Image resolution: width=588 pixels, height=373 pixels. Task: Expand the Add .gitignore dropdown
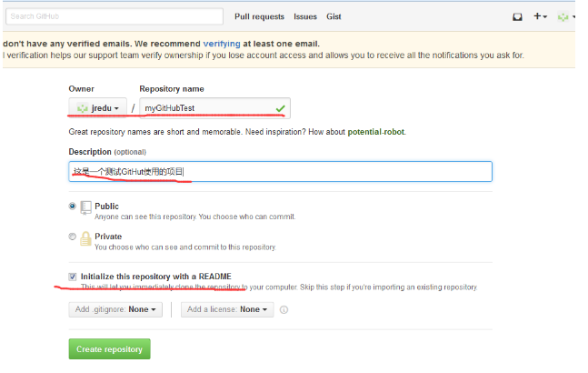pyautogui.click(x=115, y=309)
